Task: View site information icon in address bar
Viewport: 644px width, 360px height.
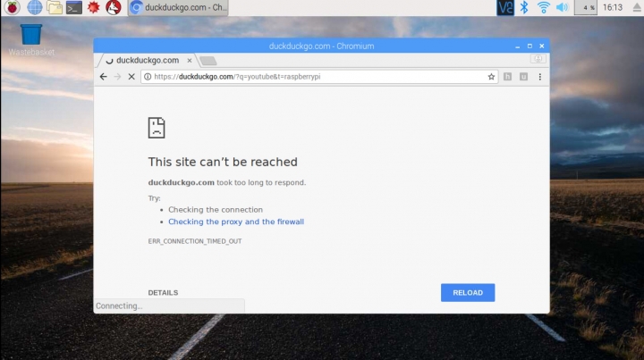Action: (148, 77)
